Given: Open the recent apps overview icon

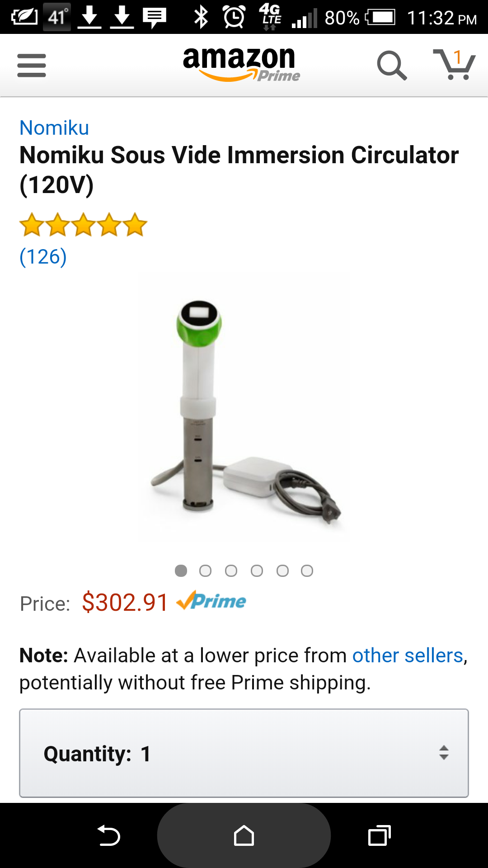Looking at the screenshot, I should [380, 835].
